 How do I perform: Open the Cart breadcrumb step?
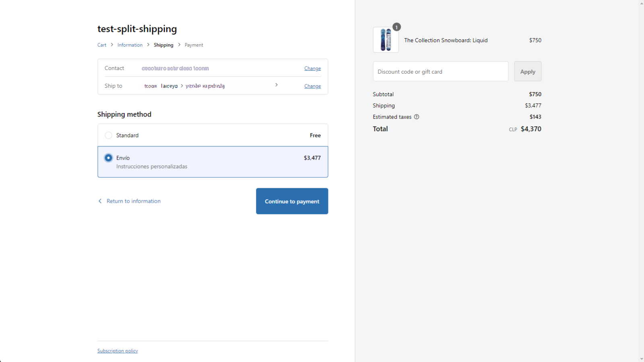pyautogui.click(x=102, y=45)
